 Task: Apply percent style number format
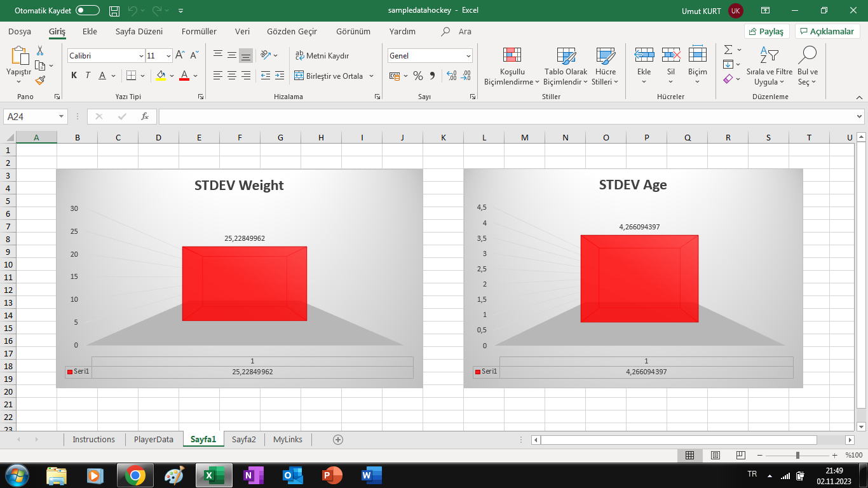point(417,76)
